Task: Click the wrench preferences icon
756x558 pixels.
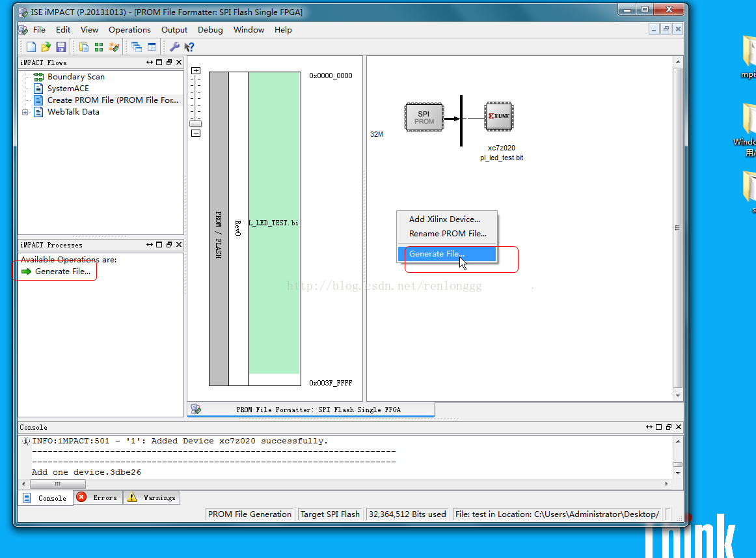Action: coord(174,47)
